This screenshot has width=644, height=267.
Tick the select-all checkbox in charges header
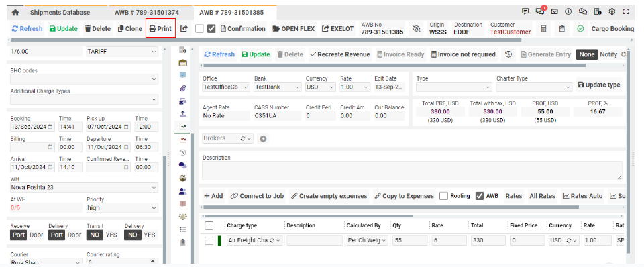(x=209, y=225)
